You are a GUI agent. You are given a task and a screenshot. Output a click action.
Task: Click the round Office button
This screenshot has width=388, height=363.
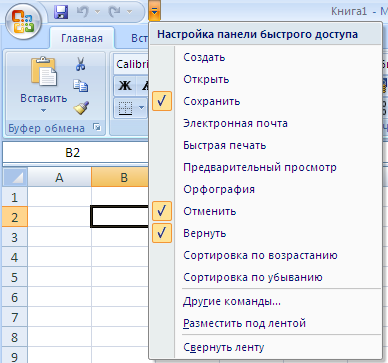pyautogui.click(x=23, y=21)
